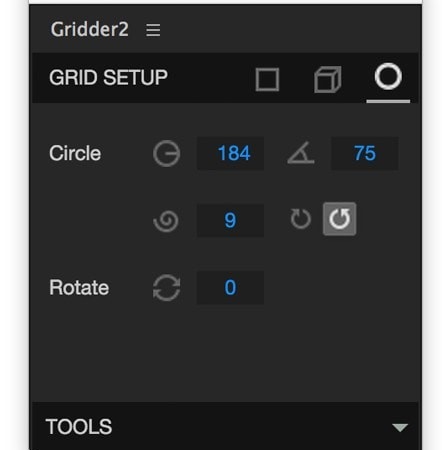The image size is (442, 450).
Task: Click the angle icon beside 75
Action: [x=301, y=153]
